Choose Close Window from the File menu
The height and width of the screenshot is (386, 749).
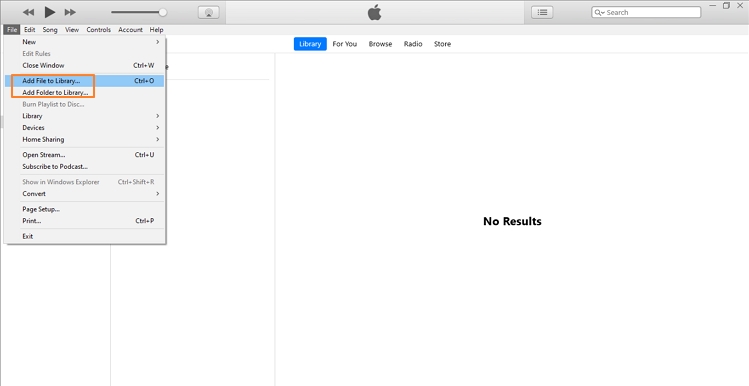[x=85, y=65]
